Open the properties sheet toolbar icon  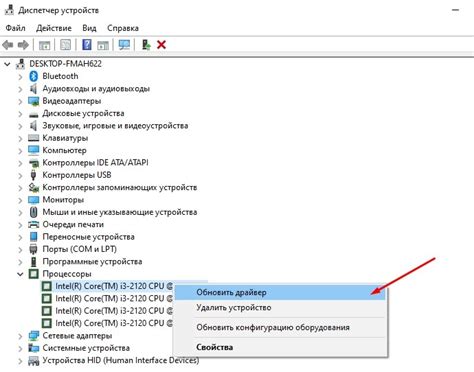[x=65, y=45]
